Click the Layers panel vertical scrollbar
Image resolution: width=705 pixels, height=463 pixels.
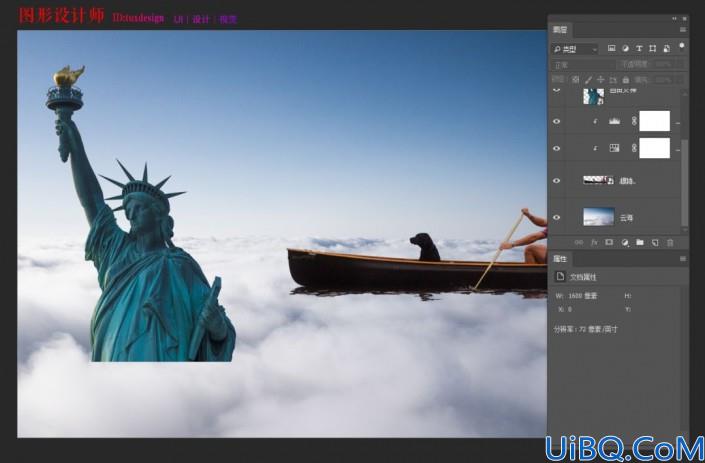tap(684, 182)
